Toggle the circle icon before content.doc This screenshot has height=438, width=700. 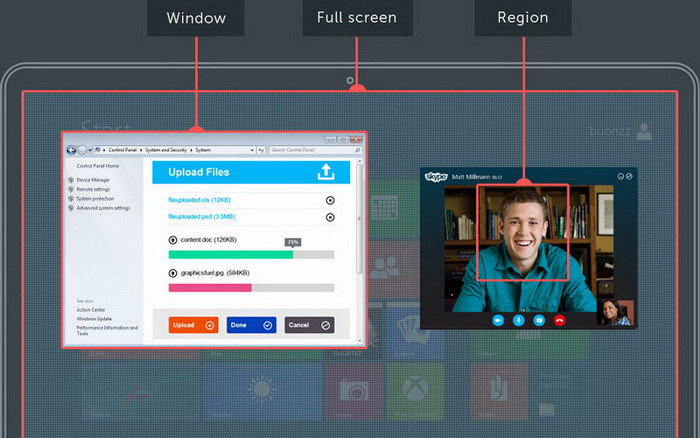173,240
